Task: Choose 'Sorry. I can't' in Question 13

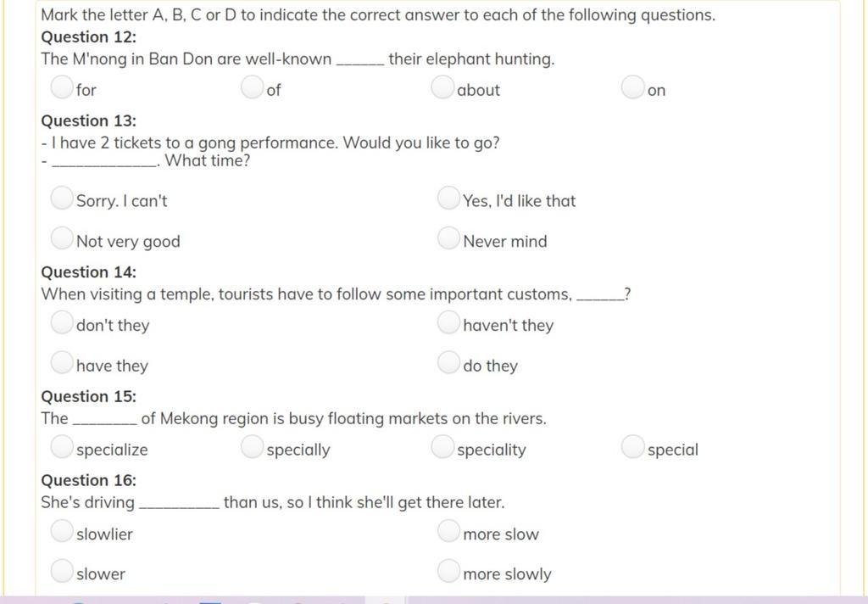Action: pos(61,198)
